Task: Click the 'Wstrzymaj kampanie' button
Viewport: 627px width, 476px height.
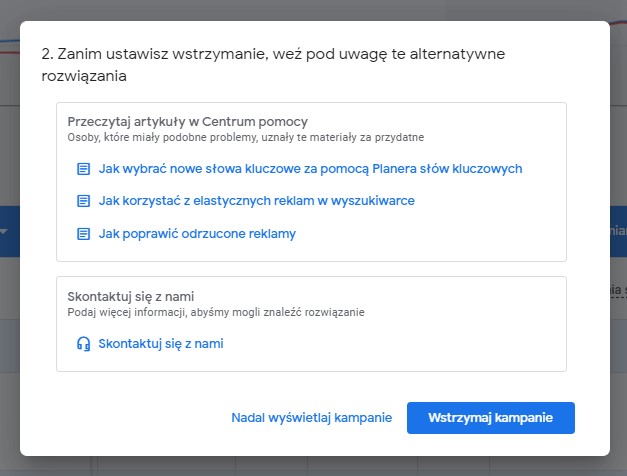Action: (x=491, y=418)
